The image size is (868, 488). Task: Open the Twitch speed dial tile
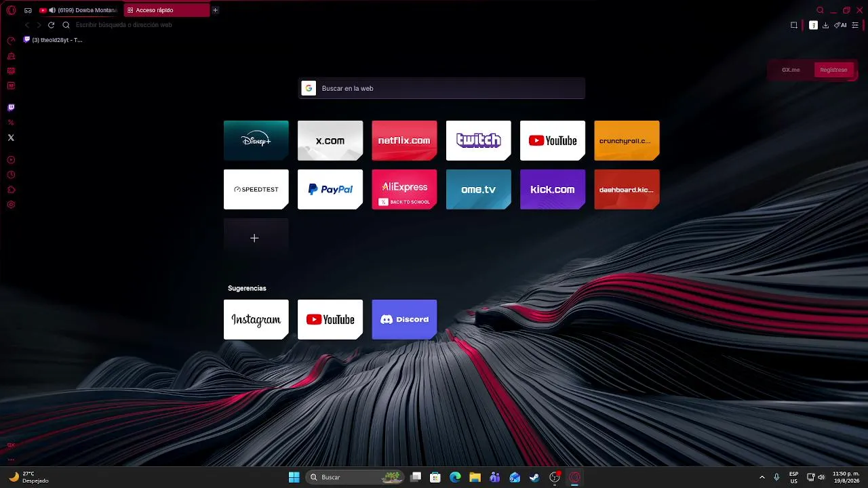pos(479,140)
